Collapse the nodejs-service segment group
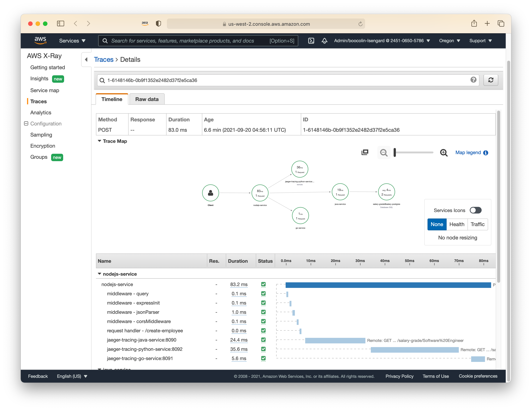The height and width of the screenshot is (410, 532). 100,274
